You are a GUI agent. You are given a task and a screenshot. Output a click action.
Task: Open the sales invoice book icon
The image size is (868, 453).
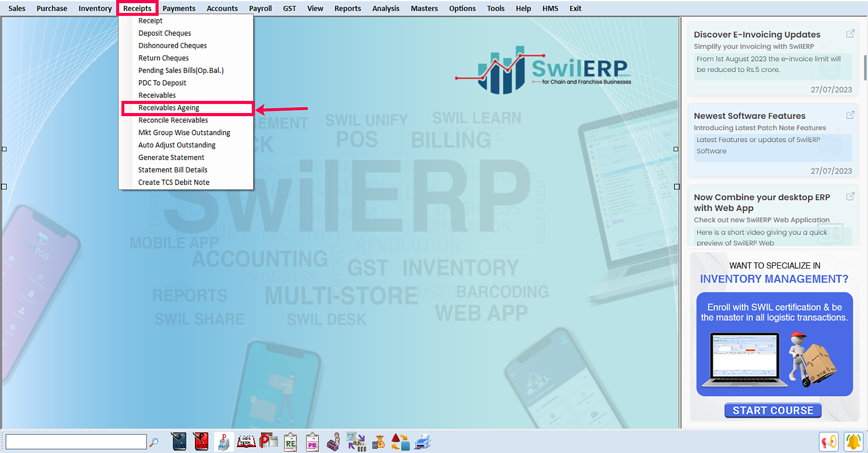click(x=179, y=442)
